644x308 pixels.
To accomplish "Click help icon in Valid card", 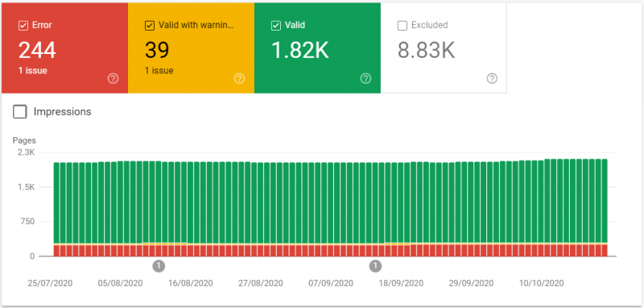I will click(366, 78).
